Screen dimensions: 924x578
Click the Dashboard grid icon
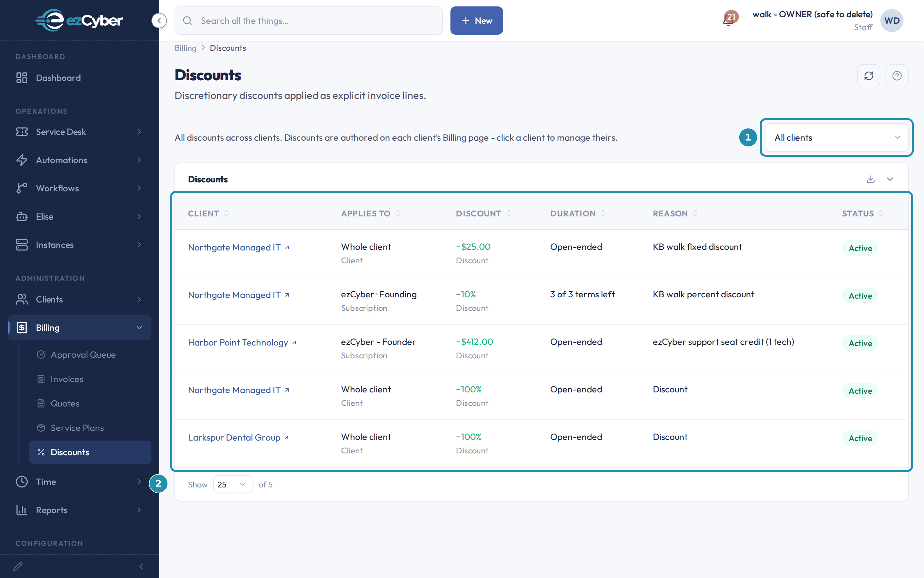[22, 78]
